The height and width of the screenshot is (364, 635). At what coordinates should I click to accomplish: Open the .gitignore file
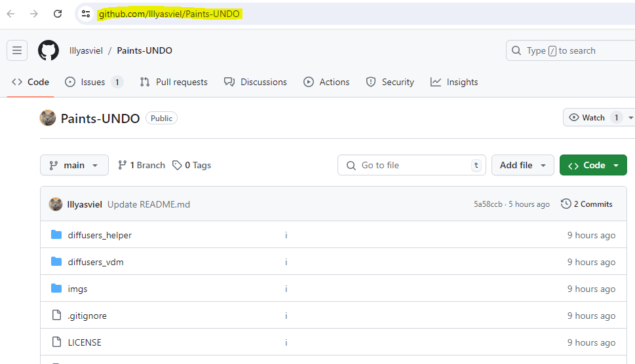tap(87, 316)
